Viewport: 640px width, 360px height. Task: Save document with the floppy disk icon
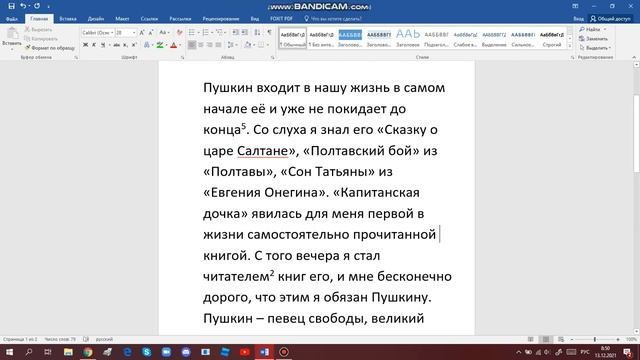[x=11, y=6]
